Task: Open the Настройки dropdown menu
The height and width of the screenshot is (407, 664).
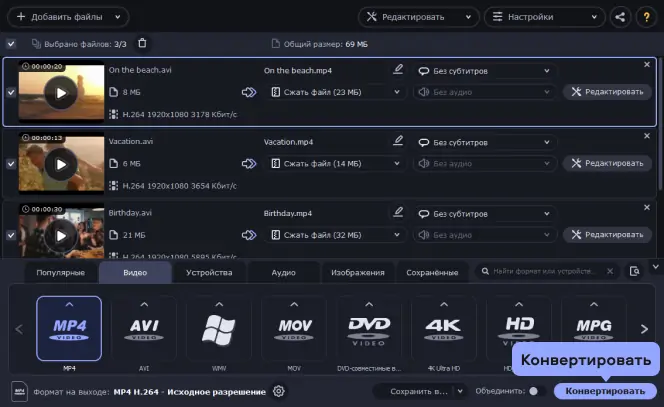Action: (x=545, y=17)
